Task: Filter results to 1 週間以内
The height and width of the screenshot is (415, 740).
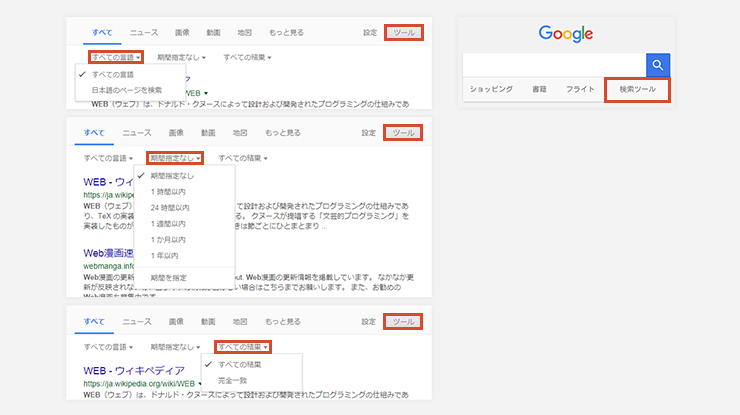Action: pos(168,224)
